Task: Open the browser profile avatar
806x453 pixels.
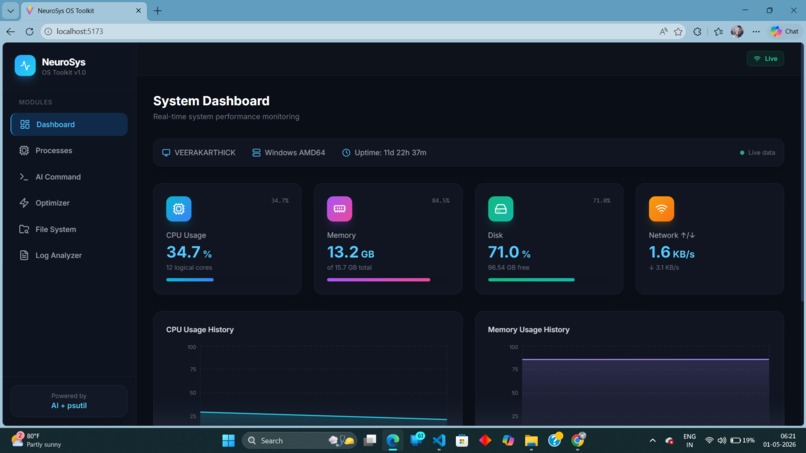Action: 737,31
